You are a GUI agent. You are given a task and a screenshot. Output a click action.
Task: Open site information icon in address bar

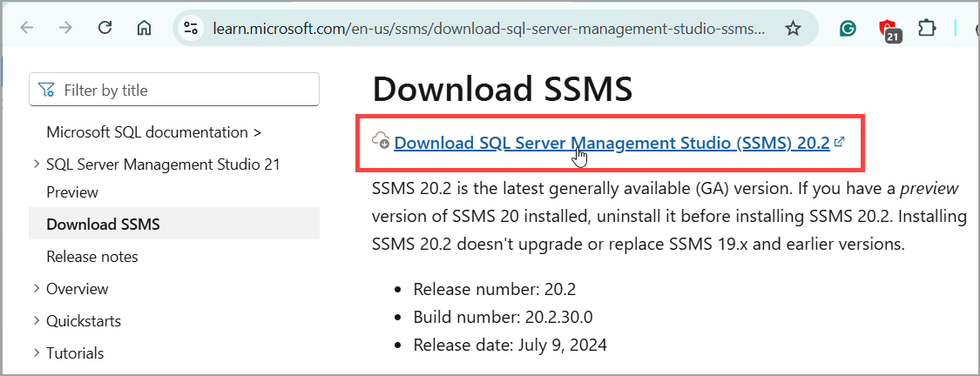[x=191, y=28]
